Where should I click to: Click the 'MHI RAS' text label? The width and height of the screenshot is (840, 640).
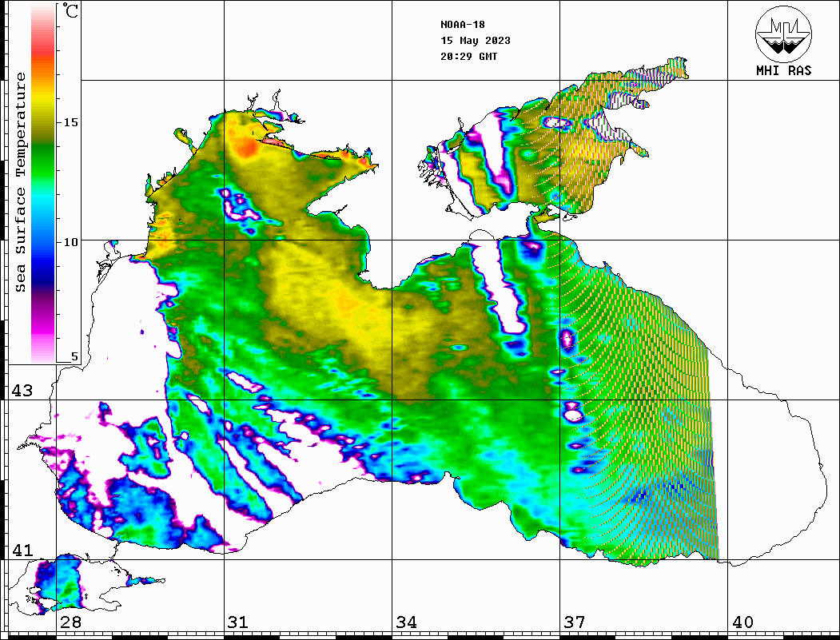point(784,70)
